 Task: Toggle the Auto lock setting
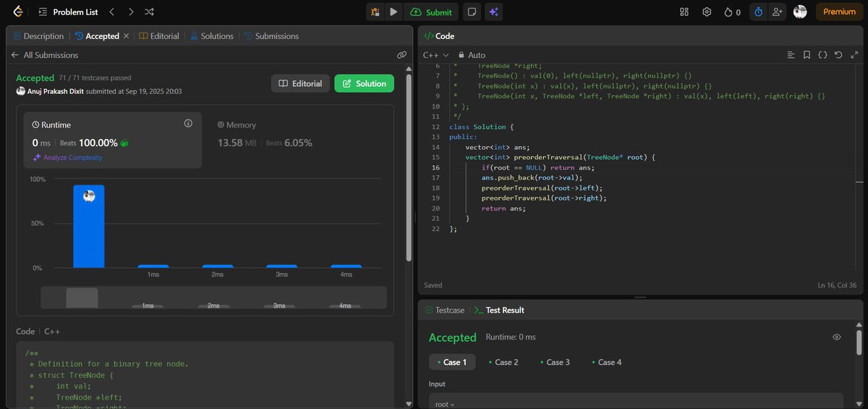472,55
